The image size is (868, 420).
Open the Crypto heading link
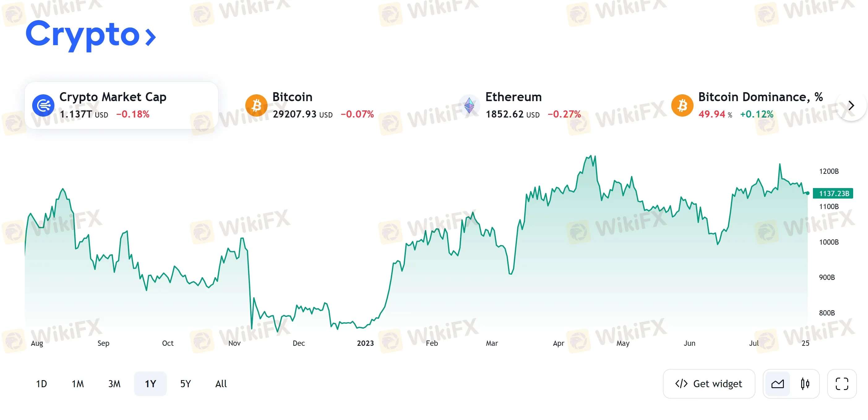coord(83,34)
